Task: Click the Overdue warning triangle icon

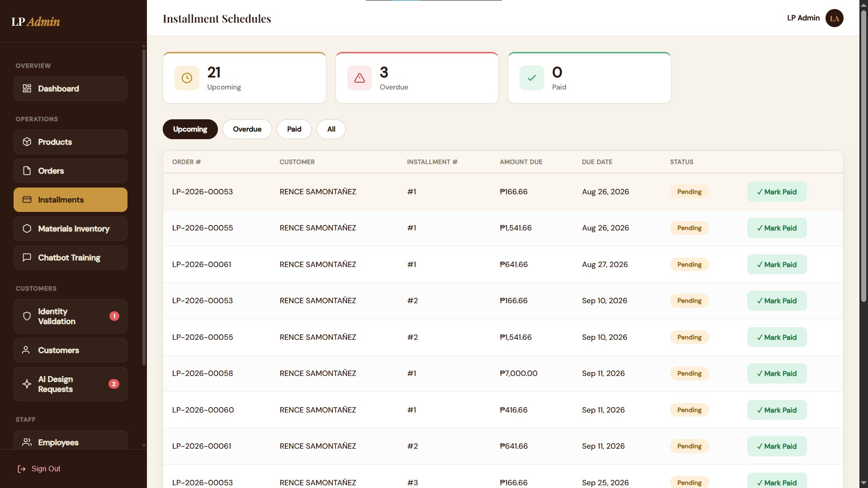Action: coord(359,78)
